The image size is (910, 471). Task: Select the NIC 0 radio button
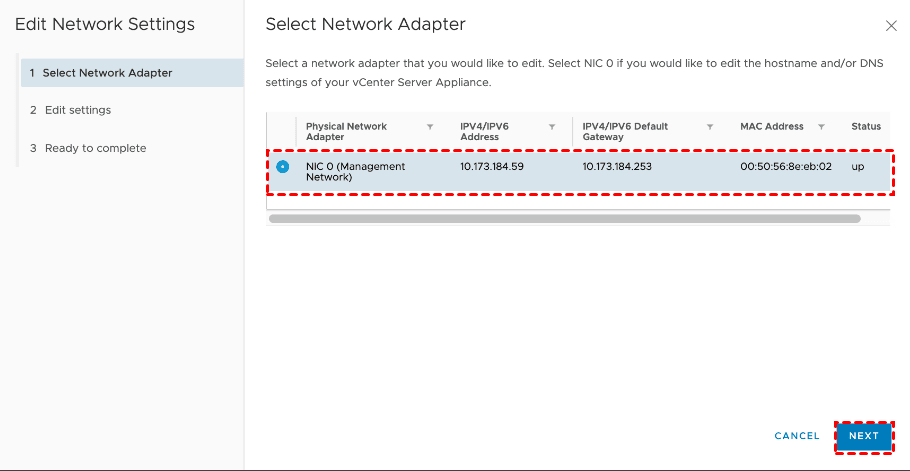[283, 167]
